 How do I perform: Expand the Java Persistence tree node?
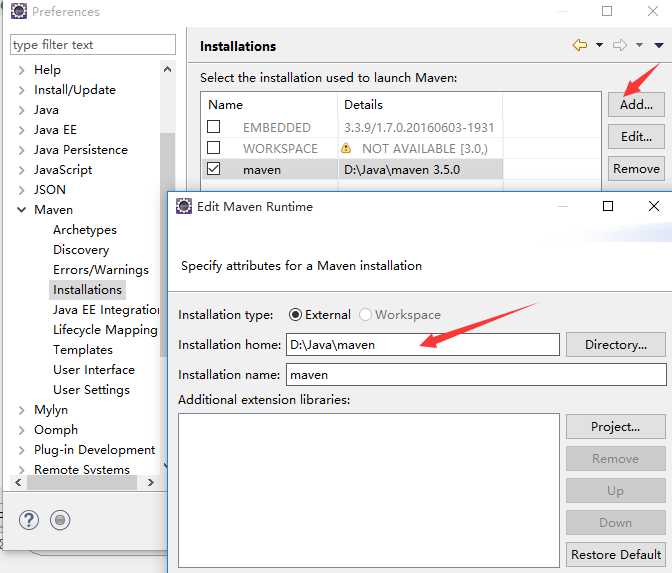(x=21, y=150)
